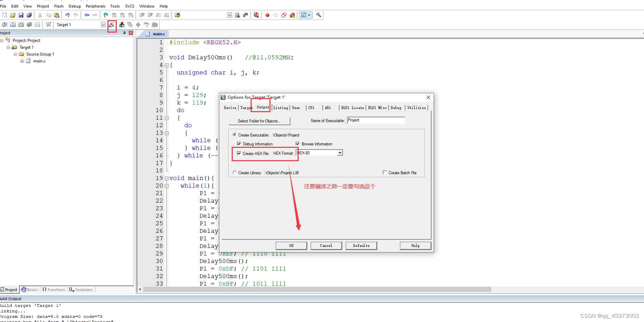Click the New file icon

(4, 15)
